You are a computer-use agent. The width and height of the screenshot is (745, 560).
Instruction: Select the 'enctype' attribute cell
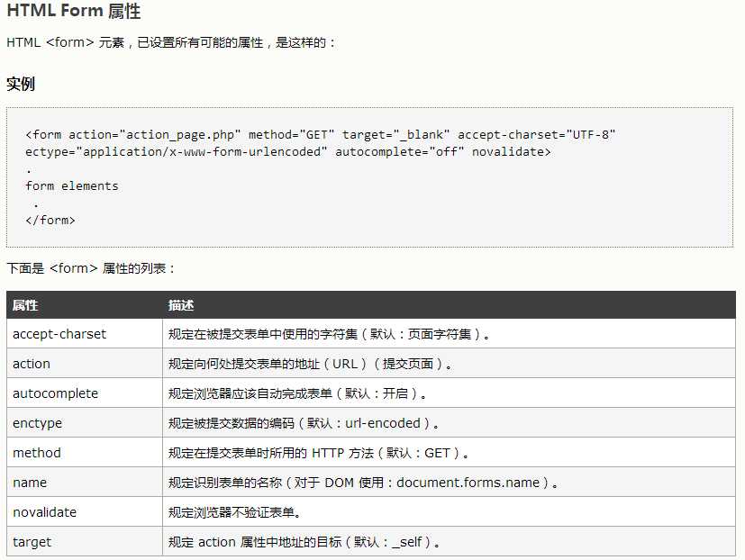(x=85, y=423)
